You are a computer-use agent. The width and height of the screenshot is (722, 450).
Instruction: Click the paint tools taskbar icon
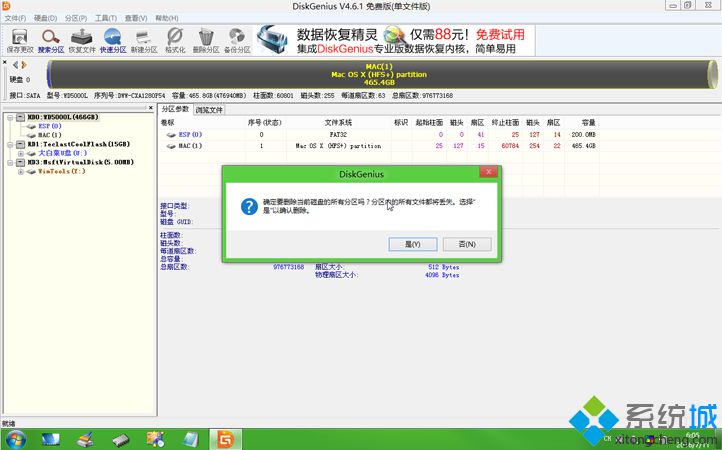coord(155,439)
